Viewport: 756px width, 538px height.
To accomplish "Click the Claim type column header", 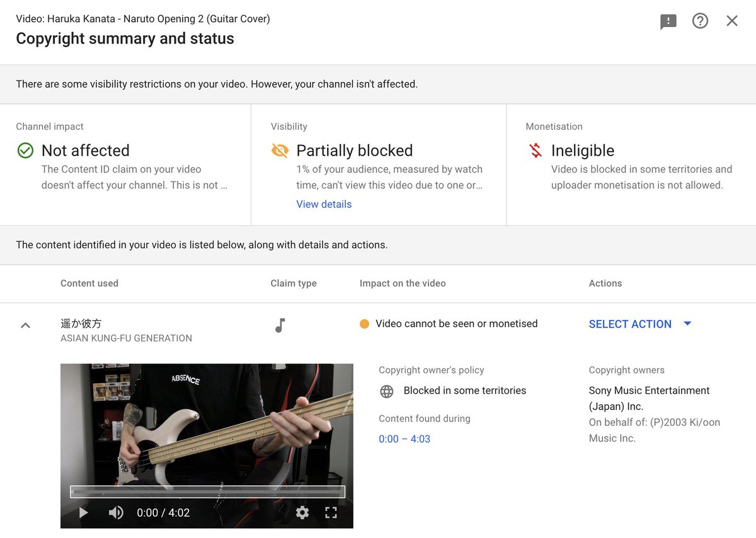I will pos(294,283).
